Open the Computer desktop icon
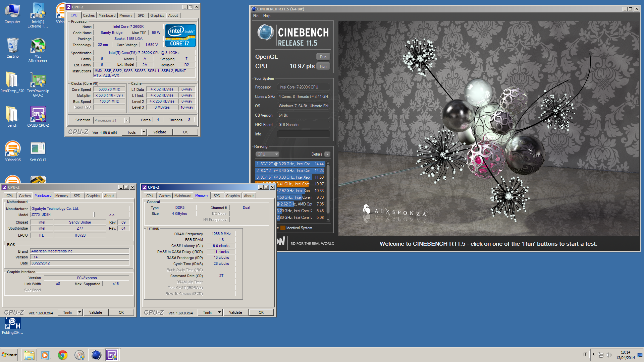Screen dimensions: 644x362 pyautogui.click(x=12, y=13)
